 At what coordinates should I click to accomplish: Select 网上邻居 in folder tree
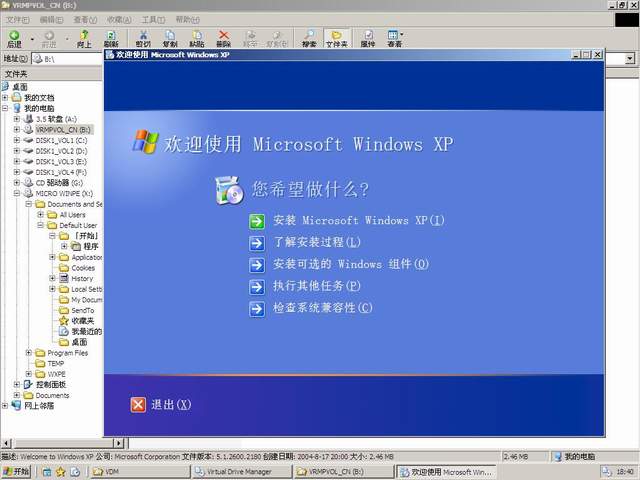(39, 406)
